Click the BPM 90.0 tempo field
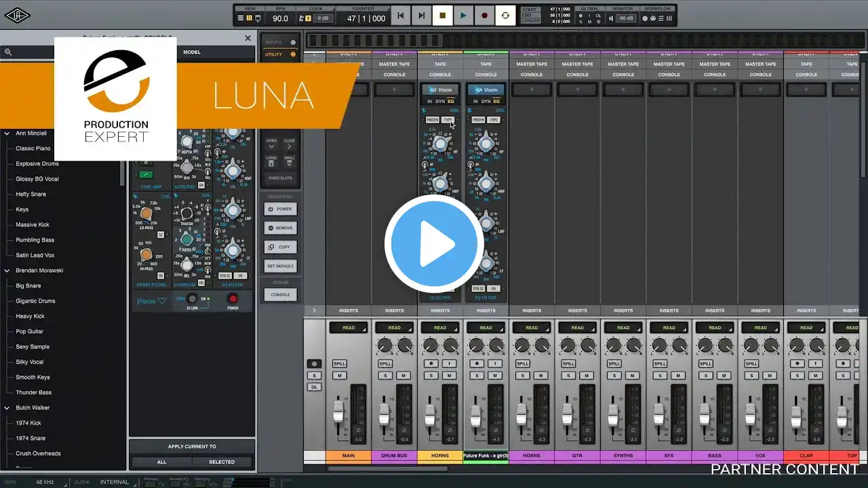868x488 pixels. (280, 18)
